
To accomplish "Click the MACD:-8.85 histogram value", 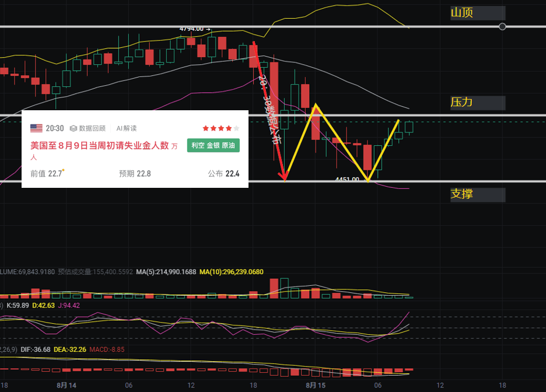I will click(x=107, y=349).
